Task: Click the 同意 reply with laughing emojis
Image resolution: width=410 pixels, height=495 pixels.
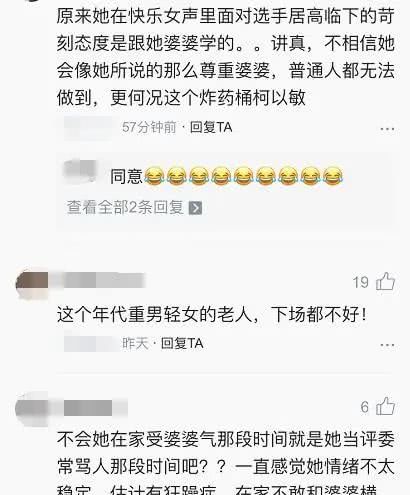Action: [x=227, y=176]
